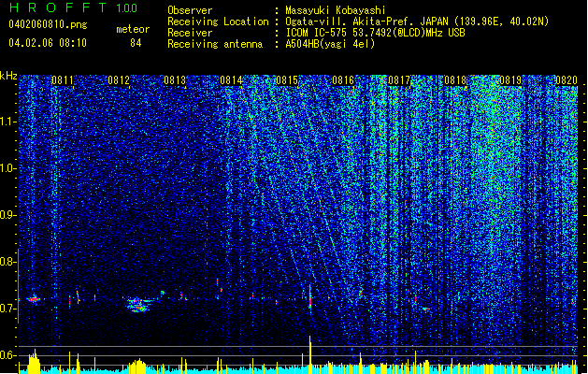The width and height of the screenshot is (588, 374).
Task: Click the 0820 time marker
Action: (x=566, y=80)
